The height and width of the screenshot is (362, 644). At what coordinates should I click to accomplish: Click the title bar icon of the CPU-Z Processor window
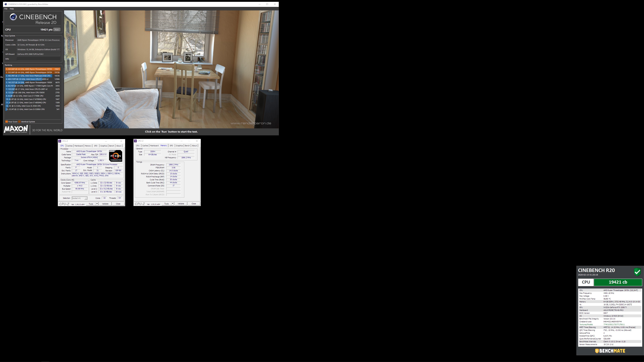pyautogui.click(x=60, y=141)
